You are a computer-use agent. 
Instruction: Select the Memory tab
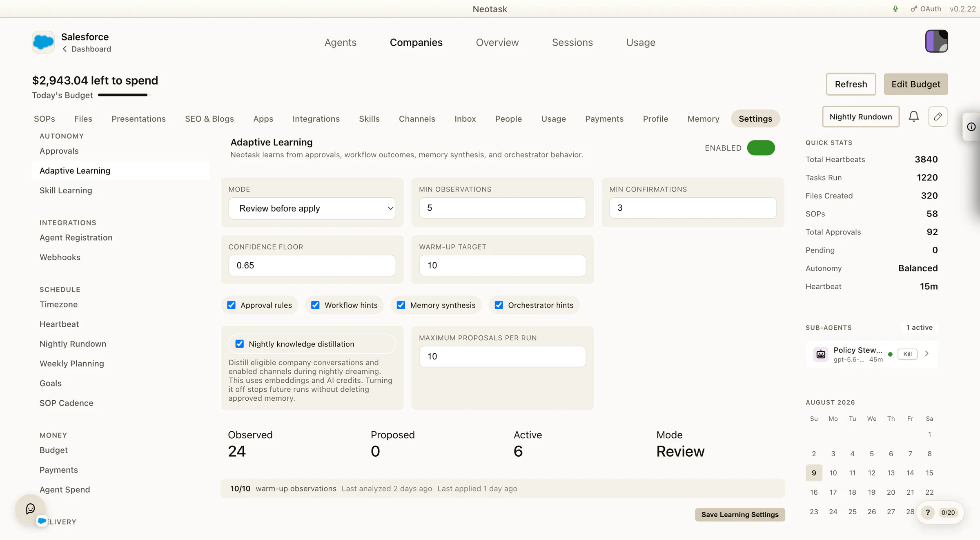coord(703,119)
